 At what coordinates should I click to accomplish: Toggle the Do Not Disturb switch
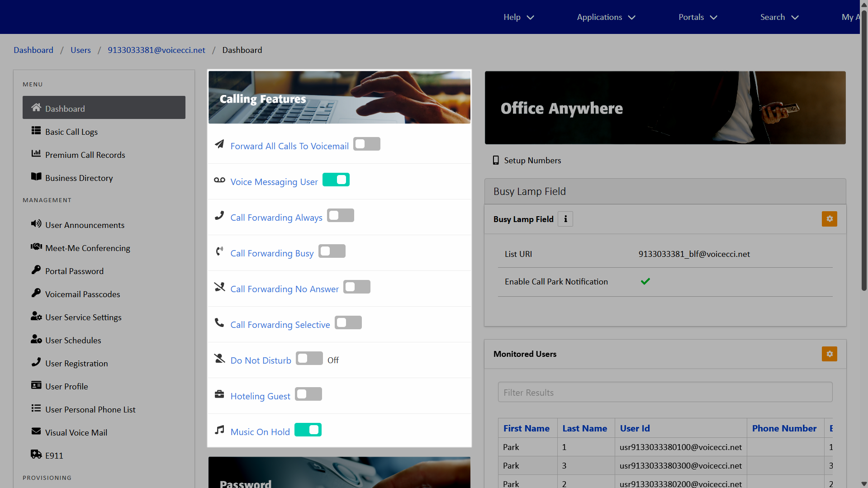point(309,359)
